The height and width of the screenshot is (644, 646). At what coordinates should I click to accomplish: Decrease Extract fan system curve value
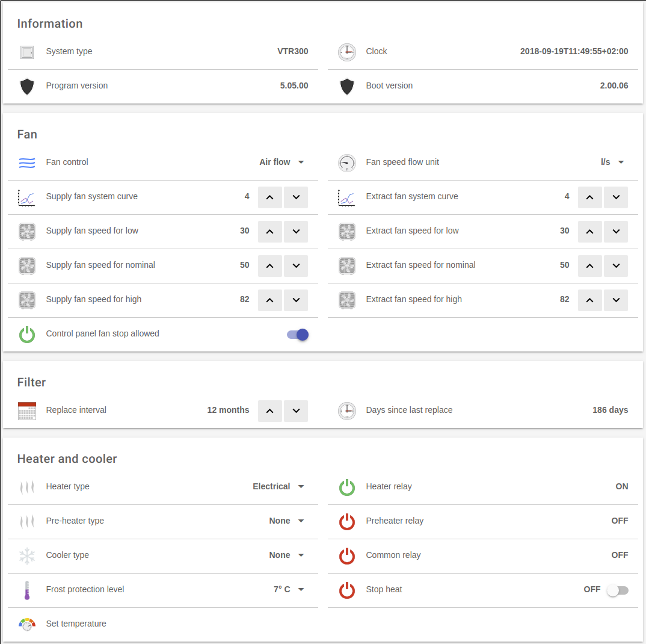[616, 197]
